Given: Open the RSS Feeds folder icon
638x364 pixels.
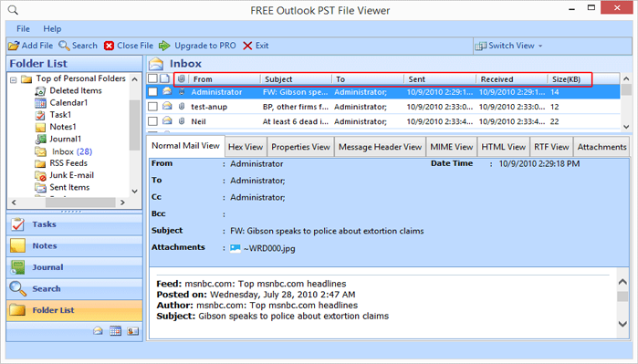Looking at the screenshot, I should tap(40, 163).
